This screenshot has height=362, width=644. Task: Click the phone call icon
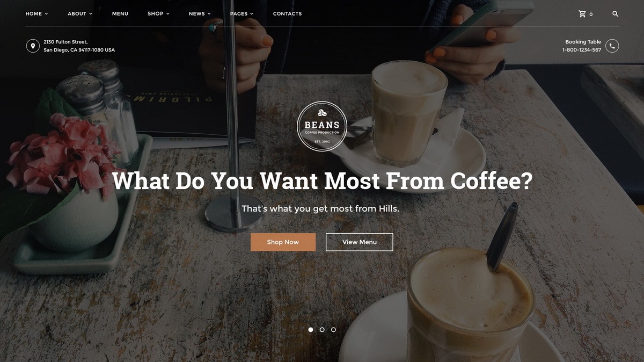coord(612,46)
